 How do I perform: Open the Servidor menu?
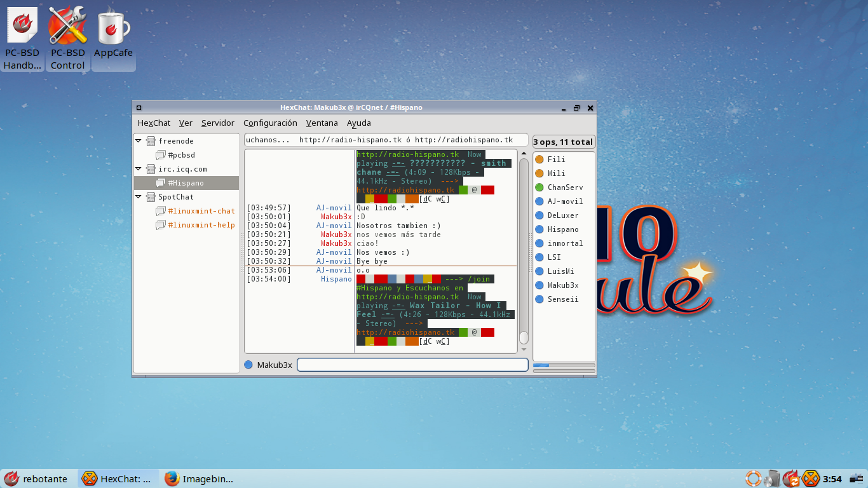(218, 123)
